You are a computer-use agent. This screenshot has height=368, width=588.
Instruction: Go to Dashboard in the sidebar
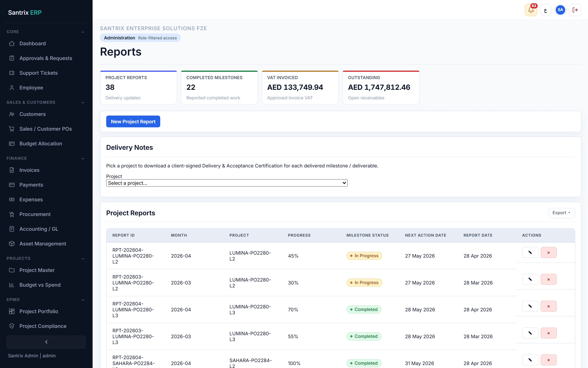[x=46, y=44]
